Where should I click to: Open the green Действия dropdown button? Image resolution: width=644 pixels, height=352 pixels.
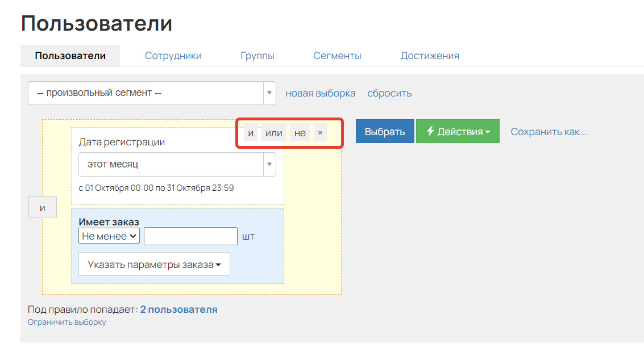point(458,131)
